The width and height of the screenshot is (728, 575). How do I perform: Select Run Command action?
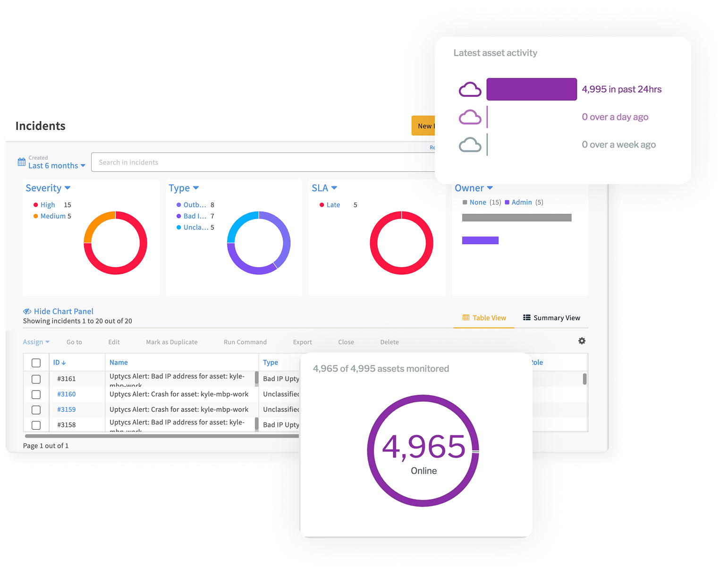pyautogui.click(x=245, y=342)
